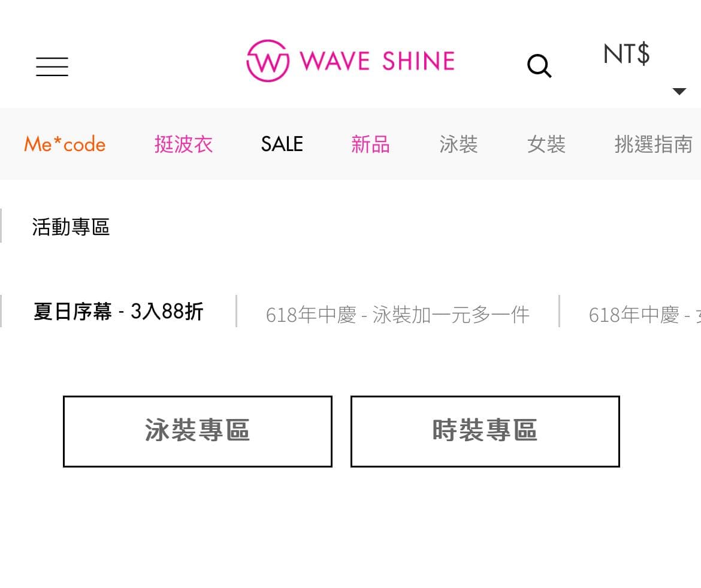
Task: Open the NT$ currency selector
Action: [626, 55]
